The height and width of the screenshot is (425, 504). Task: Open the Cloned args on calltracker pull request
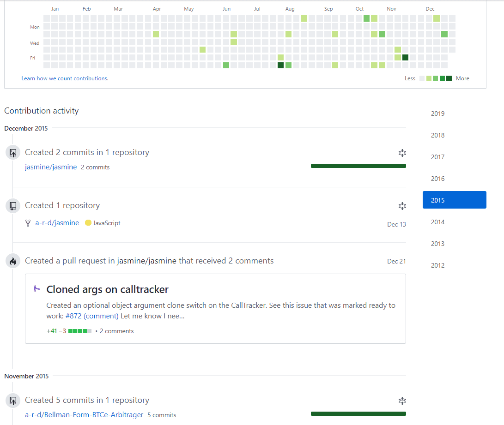tap(107, 289)
